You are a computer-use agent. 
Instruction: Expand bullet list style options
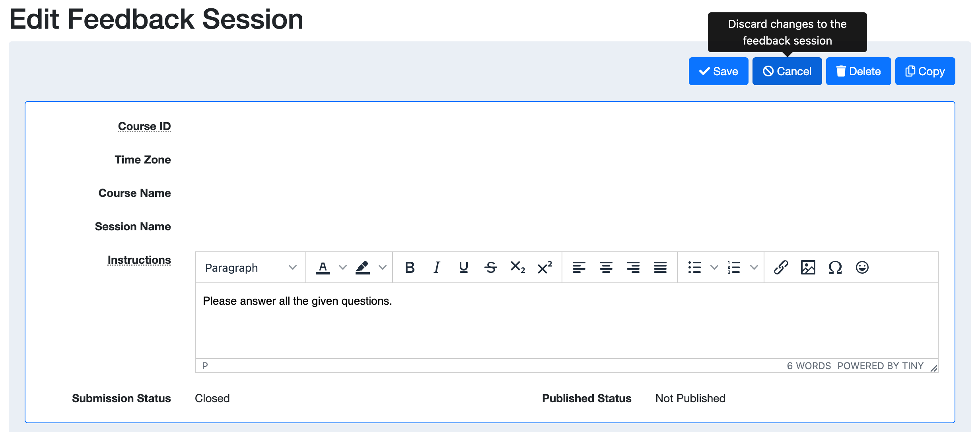(x=714, y=268)
